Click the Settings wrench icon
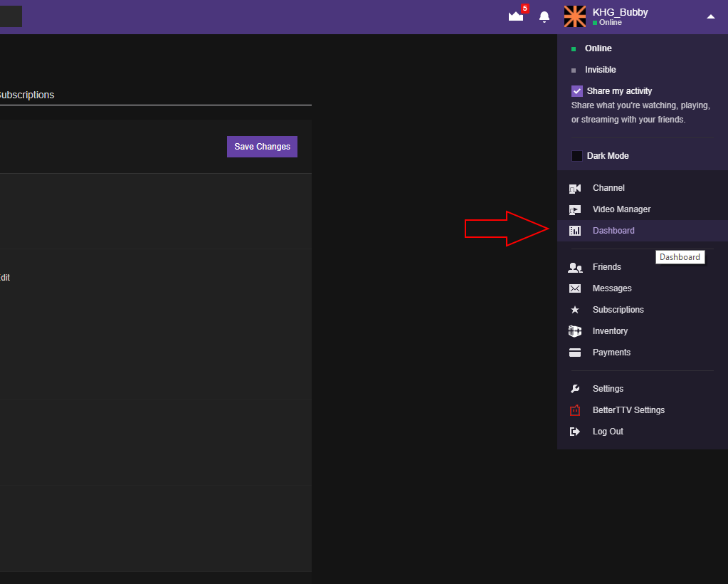The image size is (728, 584). [x=575, y=389]
